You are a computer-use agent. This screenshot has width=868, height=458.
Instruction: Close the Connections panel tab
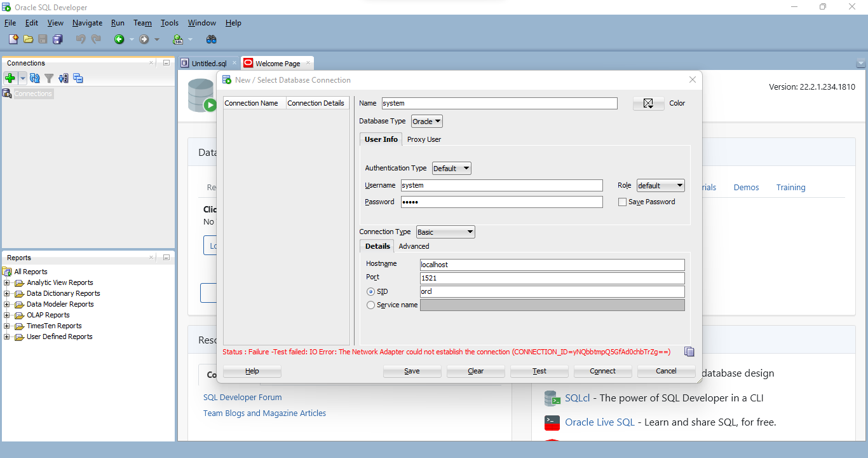pyautogui.click(x=151, y=63)
